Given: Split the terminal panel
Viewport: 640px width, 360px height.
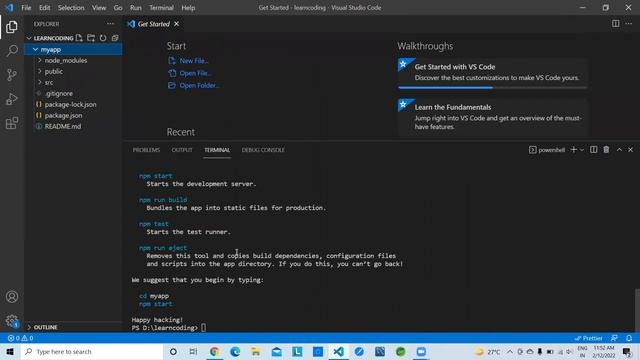Looking at the screenshot, I should (593, 150).
